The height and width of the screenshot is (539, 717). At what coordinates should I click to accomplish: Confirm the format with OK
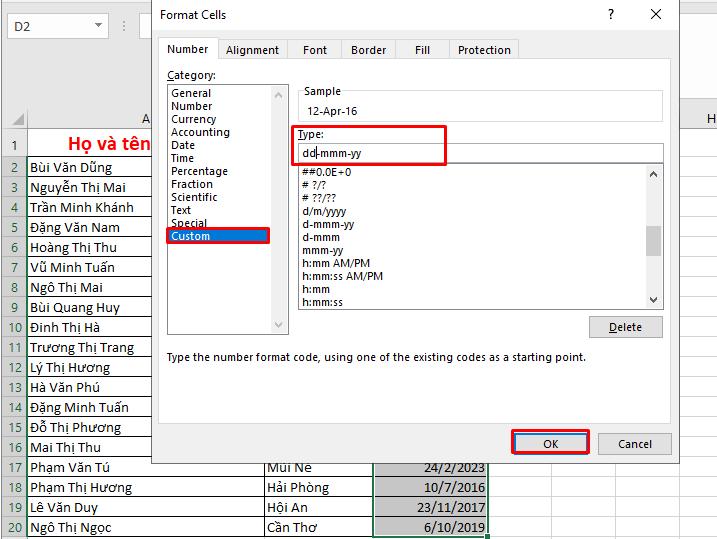(551, 443)
